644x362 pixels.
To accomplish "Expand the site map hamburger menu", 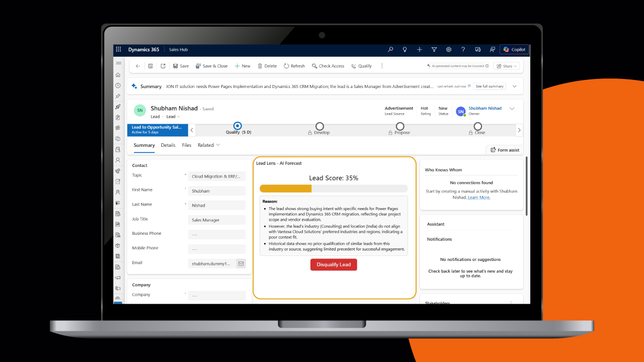I will 118,63.
